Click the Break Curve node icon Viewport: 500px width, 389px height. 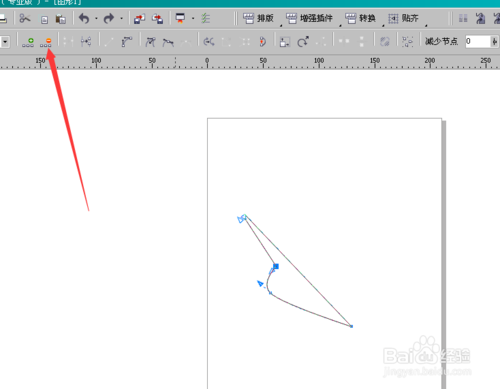86,42
